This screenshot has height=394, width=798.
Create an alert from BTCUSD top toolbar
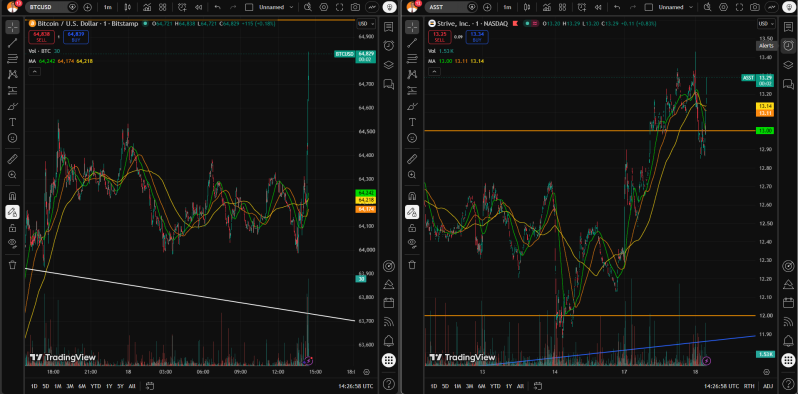tap(183, 7)
